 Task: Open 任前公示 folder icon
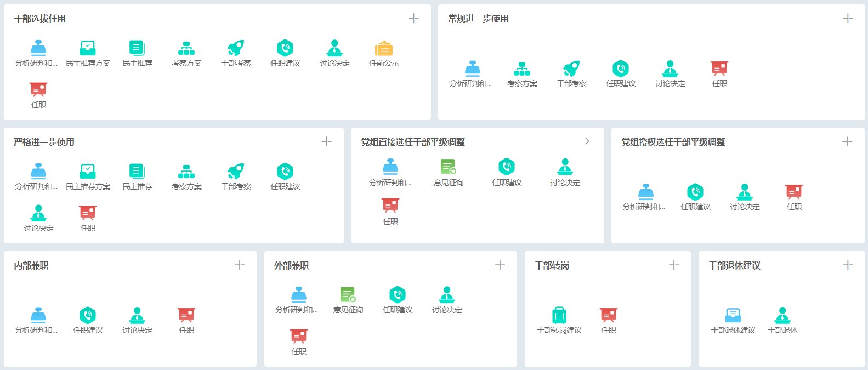click(384, 48)
